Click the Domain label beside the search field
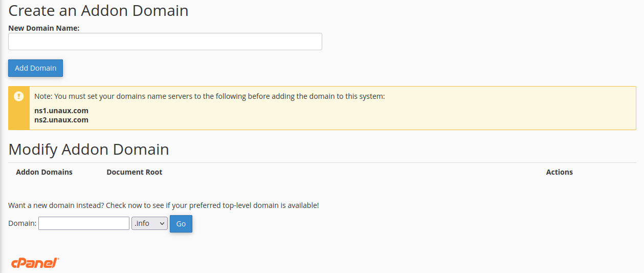The height and width of the screenshot is (273, 644). pyautogui.click(x=23, y=223)
